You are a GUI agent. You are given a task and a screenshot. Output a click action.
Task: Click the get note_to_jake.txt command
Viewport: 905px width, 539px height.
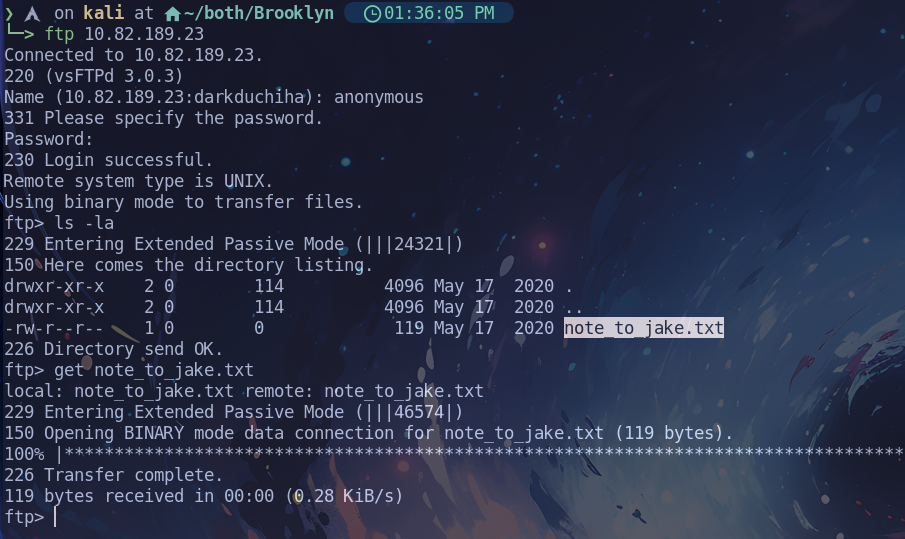(154, 370)
